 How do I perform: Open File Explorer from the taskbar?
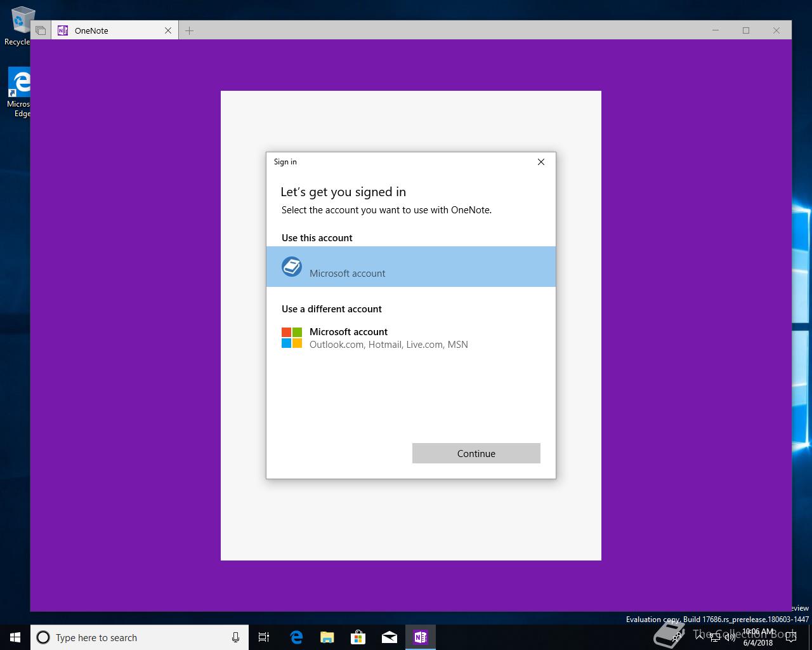point(327,637)
